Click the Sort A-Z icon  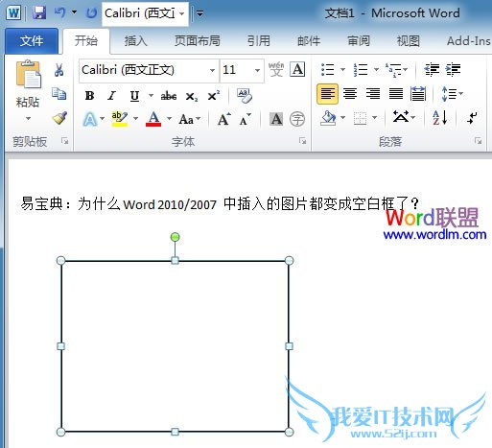(440, 118)
